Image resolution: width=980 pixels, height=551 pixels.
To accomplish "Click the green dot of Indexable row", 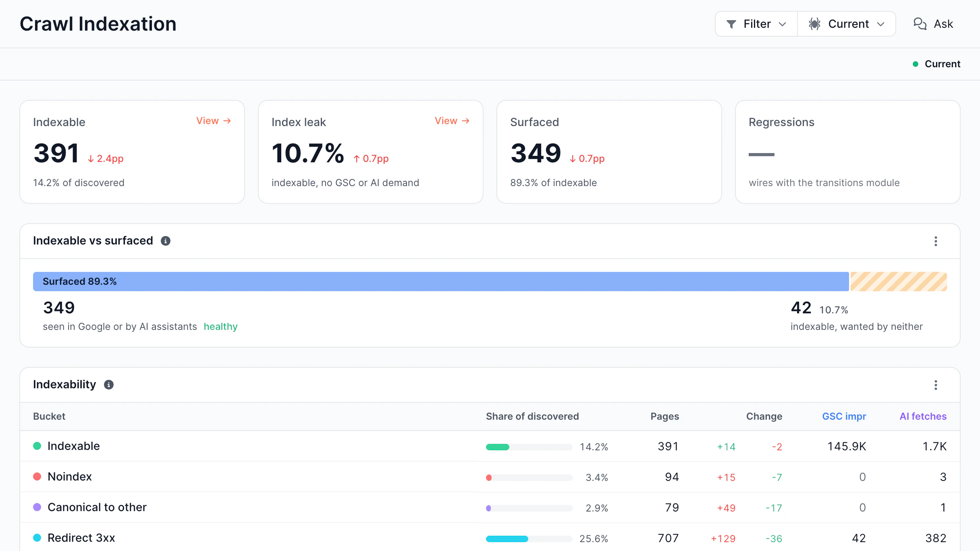I will 37,446.
